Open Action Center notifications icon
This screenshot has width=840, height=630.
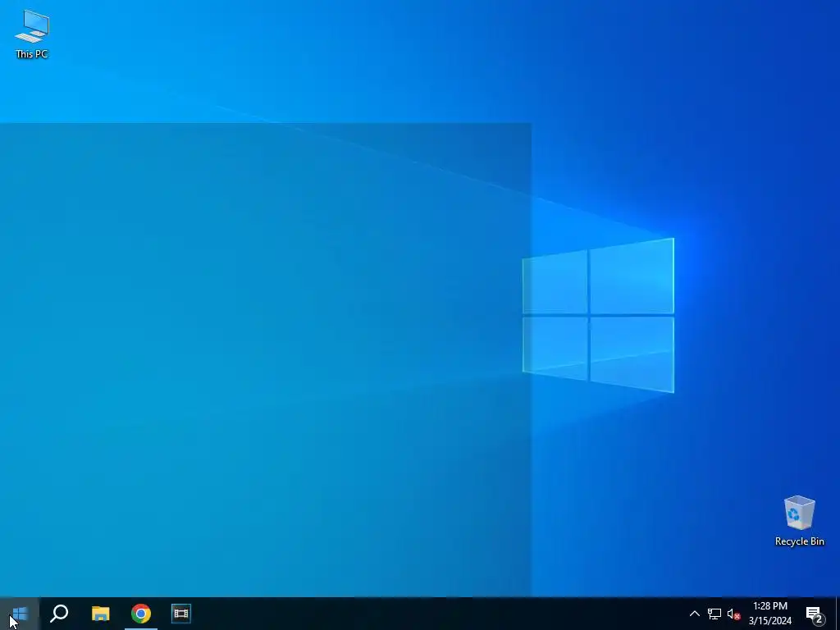pyautogui.click(x=815, y=614)
